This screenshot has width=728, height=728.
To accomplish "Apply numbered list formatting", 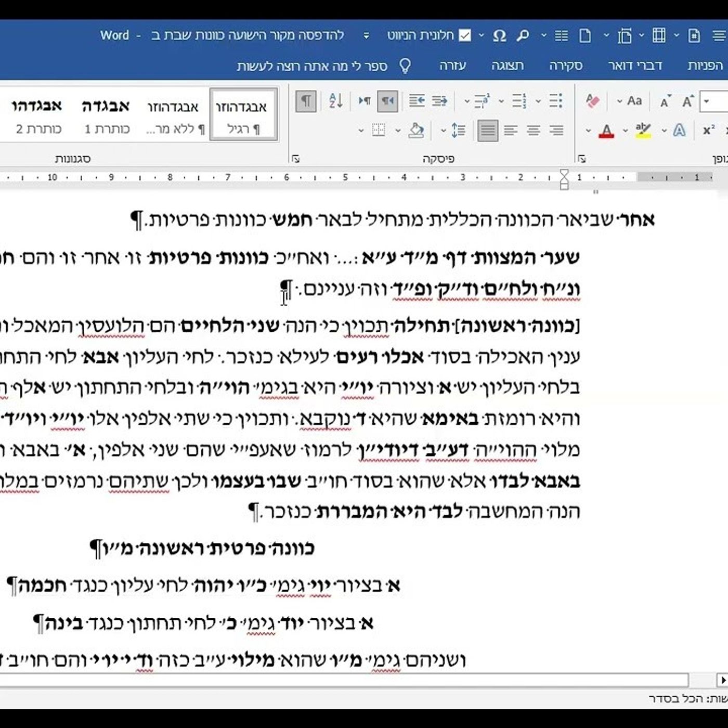I will coord(518,100).
